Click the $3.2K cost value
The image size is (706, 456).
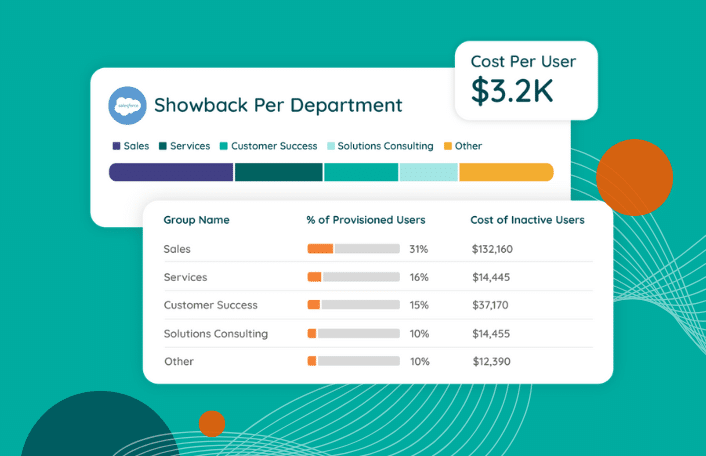pyautogui.click(x=512, y=91)
